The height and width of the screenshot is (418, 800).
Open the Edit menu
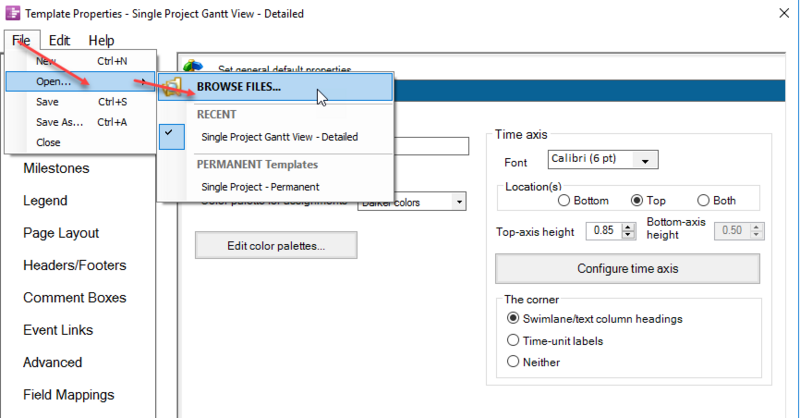pos(59,40)
